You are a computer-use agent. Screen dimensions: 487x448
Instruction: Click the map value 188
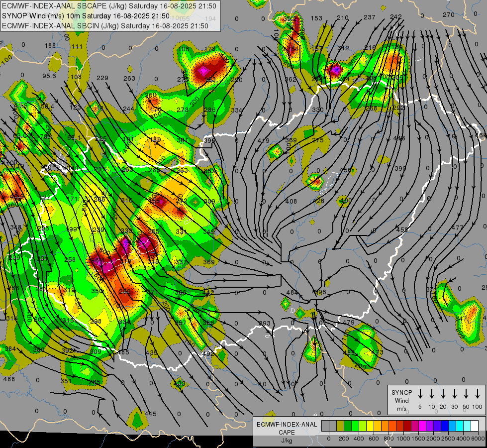pyautogui.click(x=50, y=45)
